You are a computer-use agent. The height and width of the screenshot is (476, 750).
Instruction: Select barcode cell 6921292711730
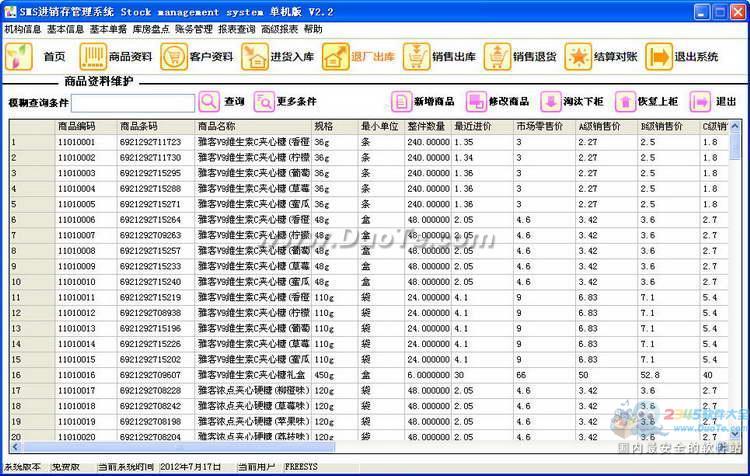coord(156,158)
